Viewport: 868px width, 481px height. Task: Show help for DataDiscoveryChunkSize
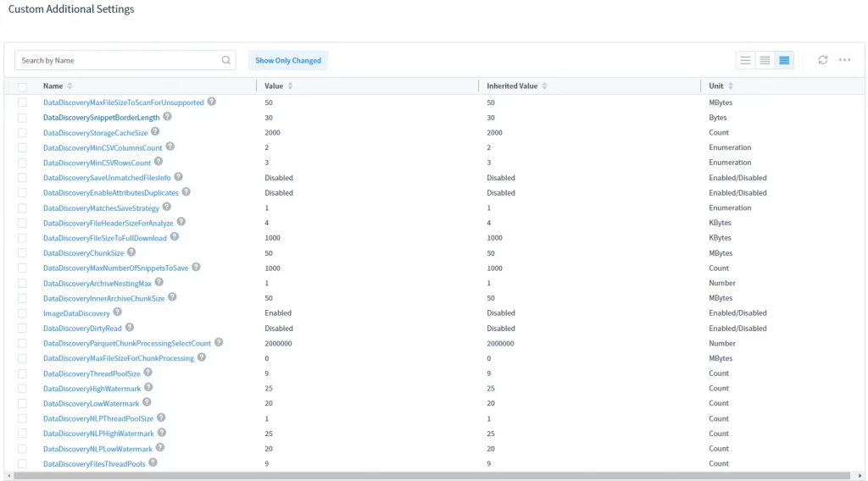click(131, 252)
